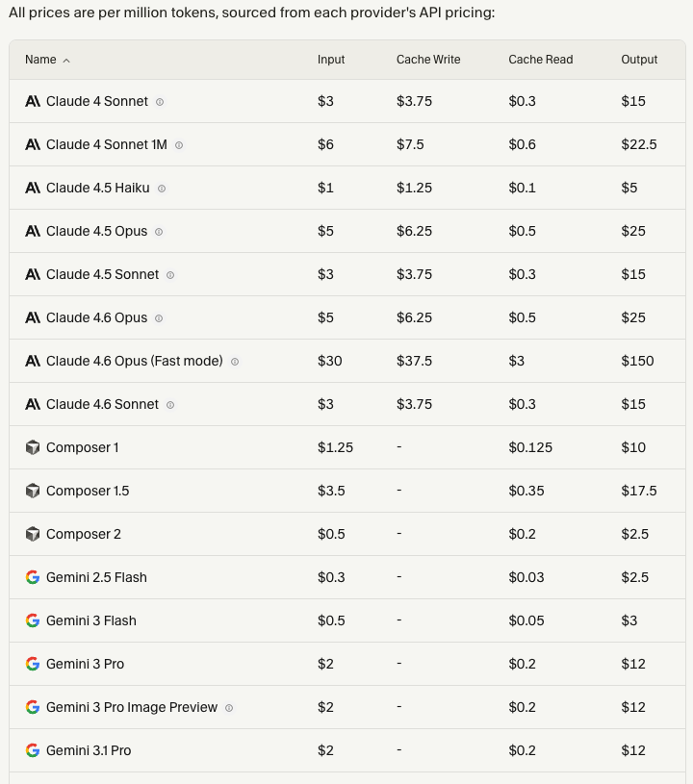
Task: Click $30 input price for Fast mode
Action: coord(330,361)
